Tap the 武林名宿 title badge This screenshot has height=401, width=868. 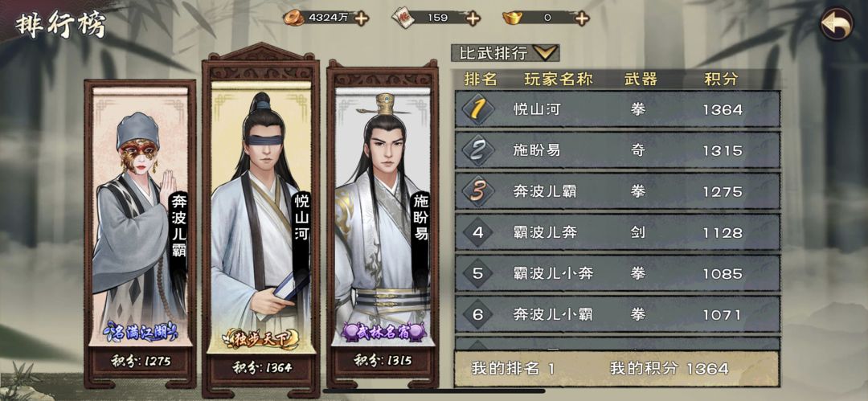(383, 333)
